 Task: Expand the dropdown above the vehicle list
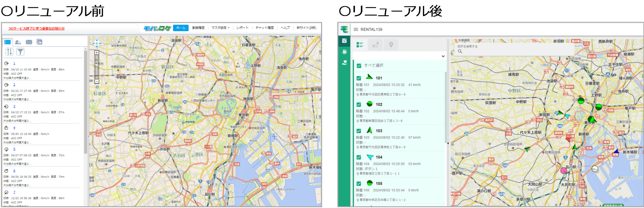pyautogui.click(x=443, y=56)
